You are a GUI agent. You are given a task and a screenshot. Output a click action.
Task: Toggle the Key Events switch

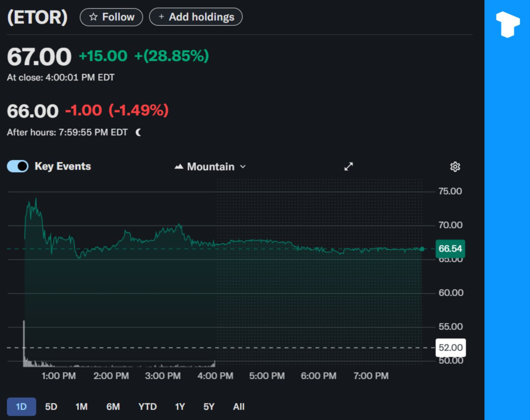coord(18,166)
